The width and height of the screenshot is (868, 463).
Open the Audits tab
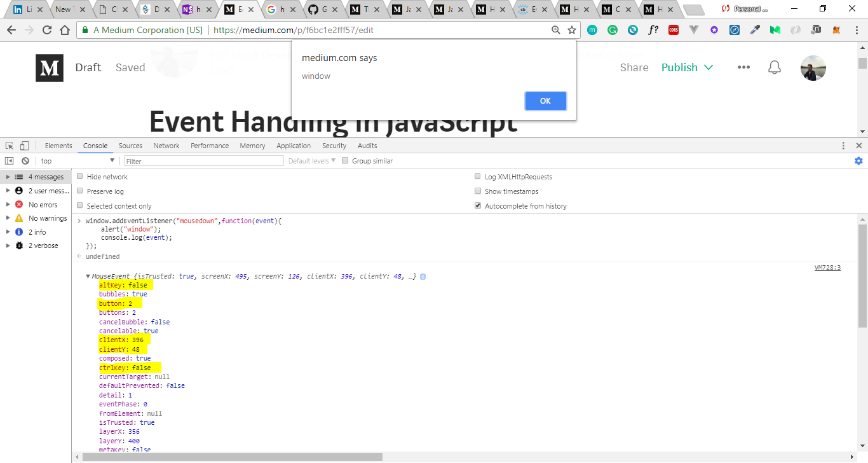[x=367, y=146]
